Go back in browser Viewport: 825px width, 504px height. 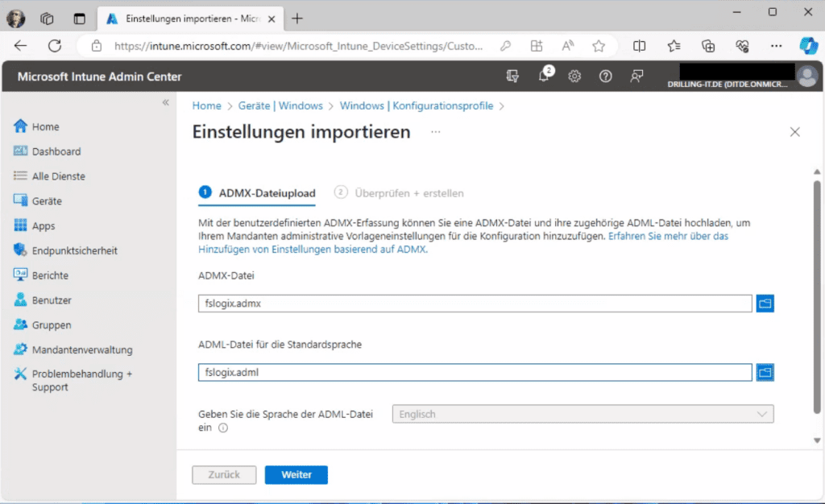(x=20, y=46)
